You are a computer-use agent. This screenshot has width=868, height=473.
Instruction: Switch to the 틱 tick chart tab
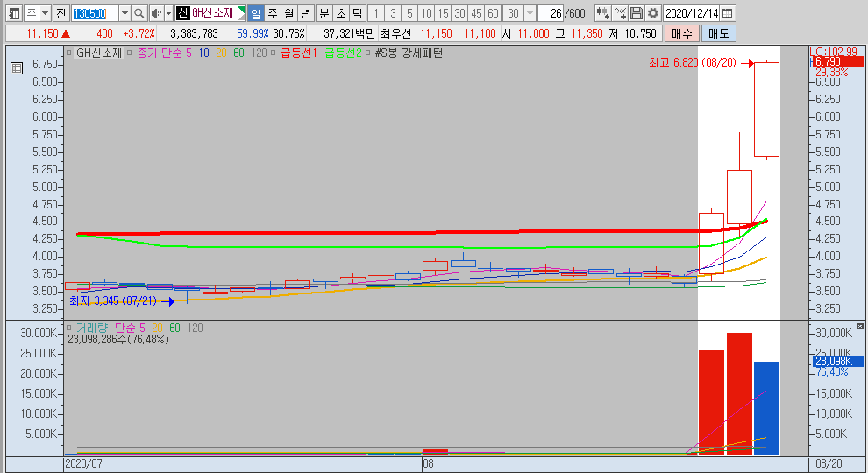[358, 13]
